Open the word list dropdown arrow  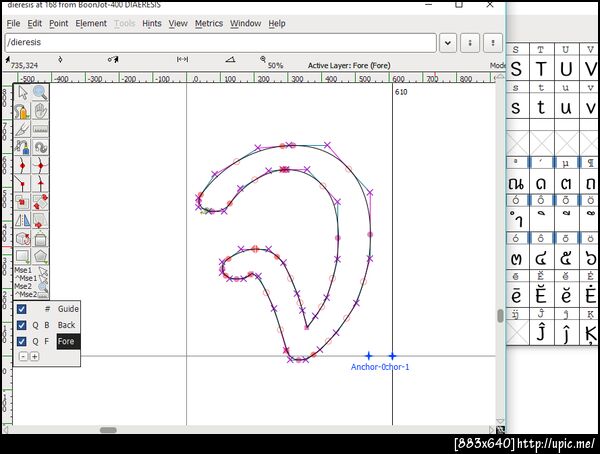click(x=448, y=42)
